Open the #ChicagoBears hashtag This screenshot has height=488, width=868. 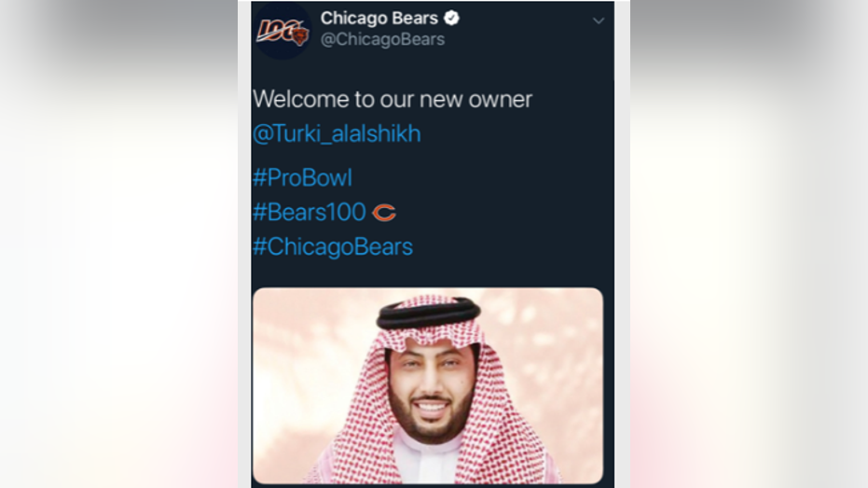(333, 247)
